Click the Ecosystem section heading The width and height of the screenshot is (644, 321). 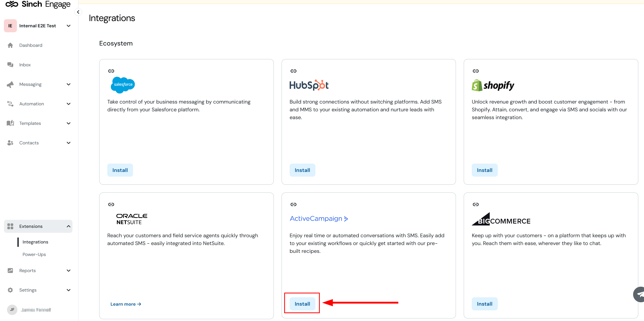point(116,43)
